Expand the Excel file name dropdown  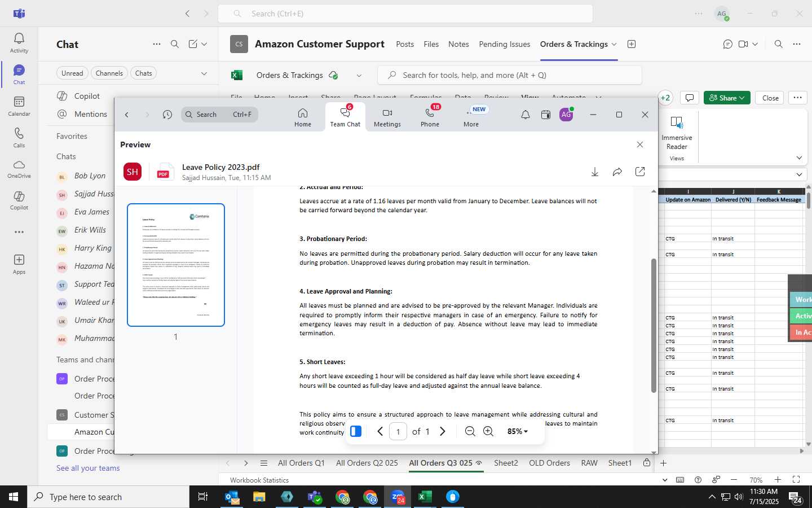tap(359, 75)
